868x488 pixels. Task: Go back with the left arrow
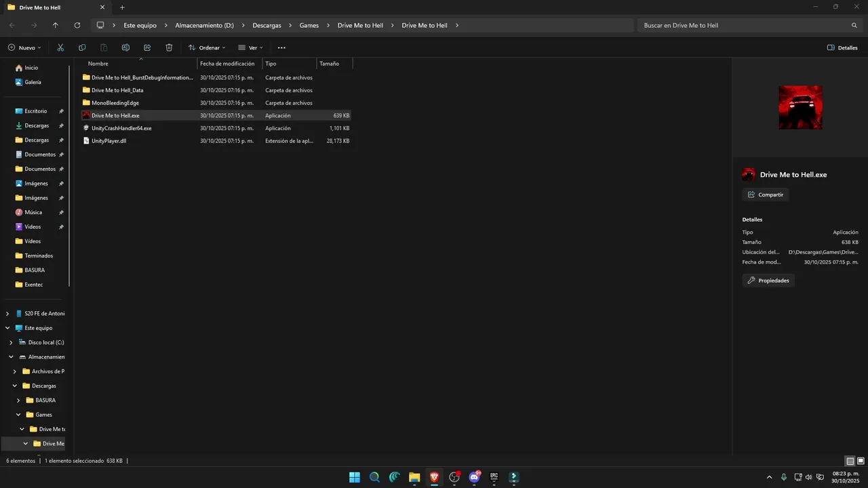point(12,25)
